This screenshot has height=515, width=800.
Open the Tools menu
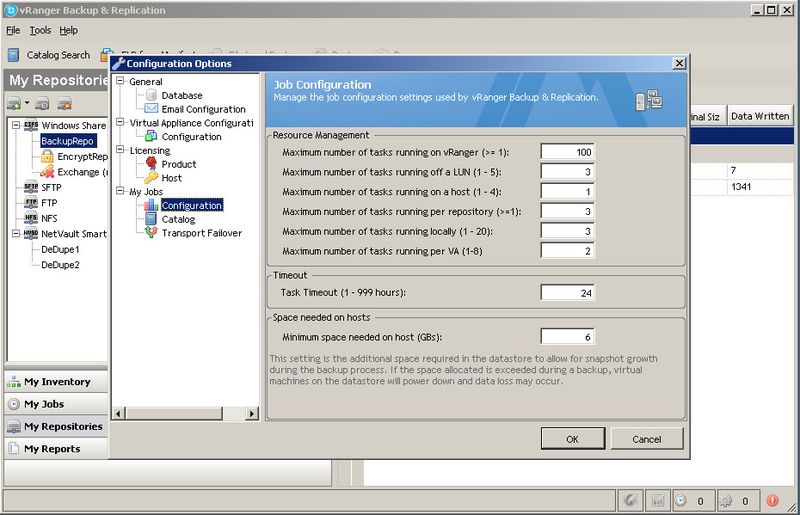[x=40, y=31]
